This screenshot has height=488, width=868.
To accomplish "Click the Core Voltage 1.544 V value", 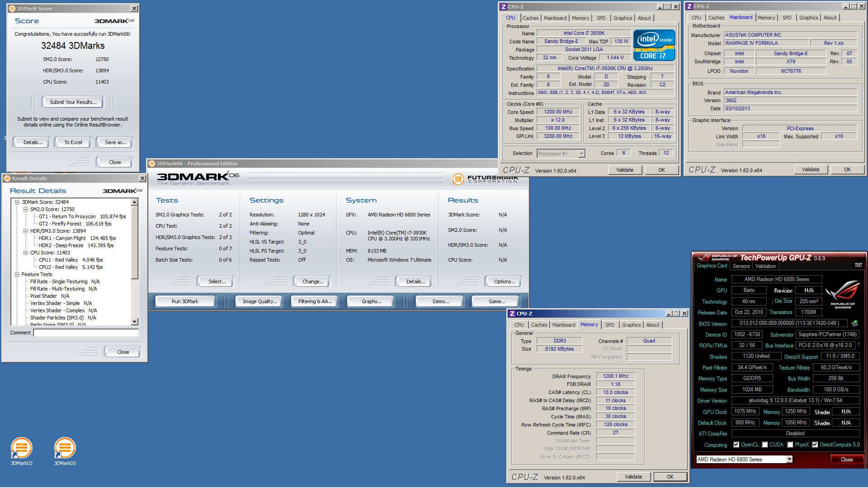I will pos(615,57).
